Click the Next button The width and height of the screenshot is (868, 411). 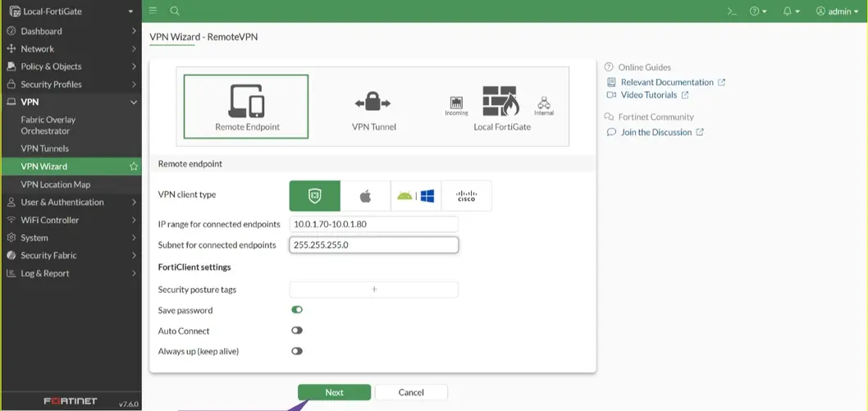pyautogui.click(x=335, y=392)
